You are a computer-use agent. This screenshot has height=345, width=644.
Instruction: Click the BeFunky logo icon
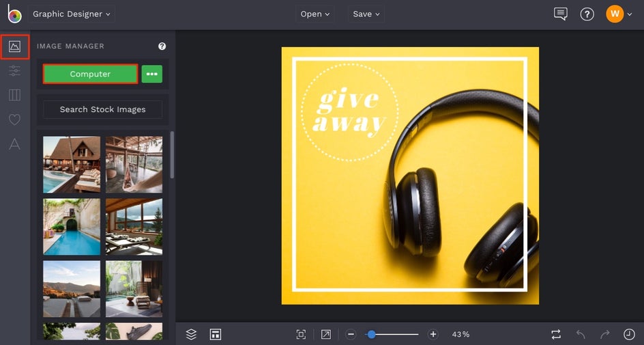14,14
